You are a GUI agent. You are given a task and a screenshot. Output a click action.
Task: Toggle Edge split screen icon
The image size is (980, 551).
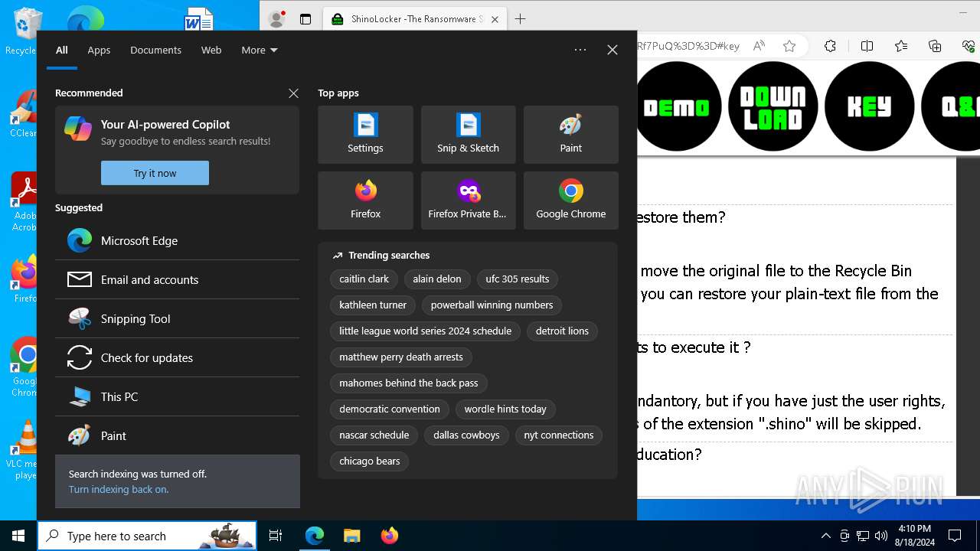(867, 46)
